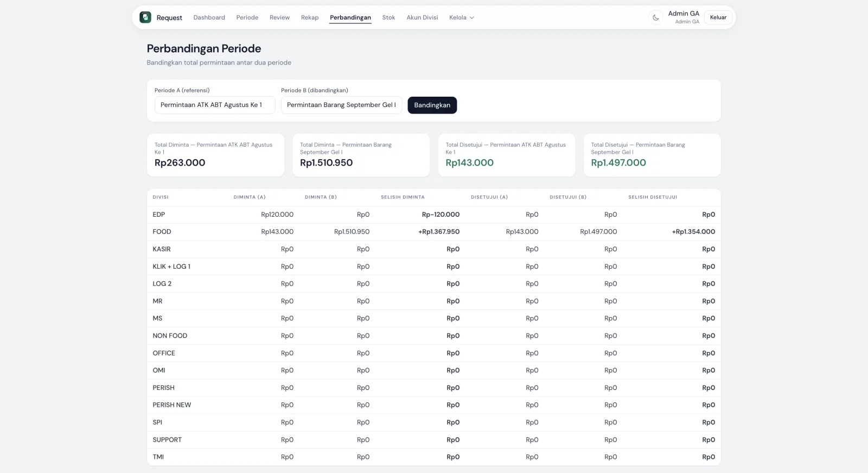
Task: Select the KASIR division row label
Action: (162, 249)
